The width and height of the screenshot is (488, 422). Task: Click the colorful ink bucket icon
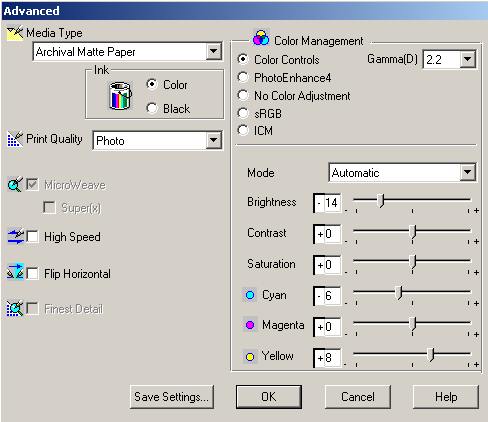tap(120, 96)
